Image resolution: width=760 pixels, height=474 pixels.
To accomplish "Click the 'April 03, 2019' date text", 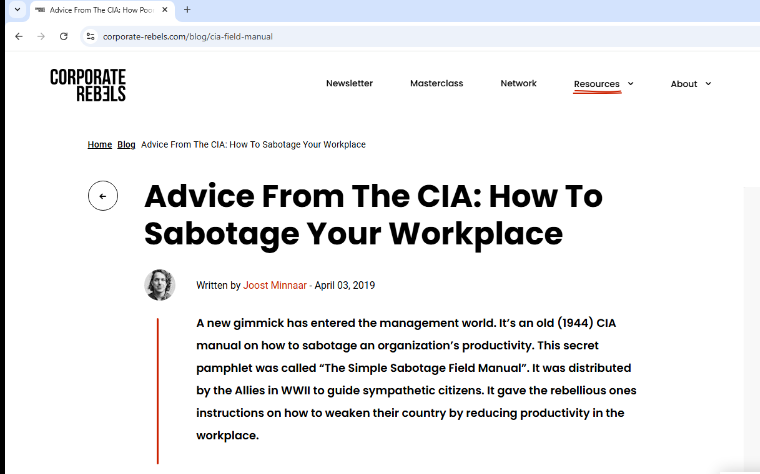I will [x=345, y=285].
